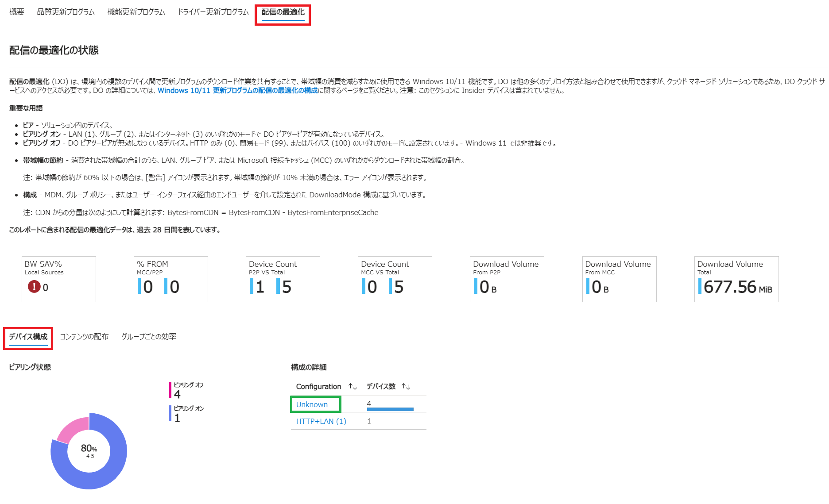Select the BW SAV% Local Sources tile
Screen dimensions: 829x504
(59, 279)
